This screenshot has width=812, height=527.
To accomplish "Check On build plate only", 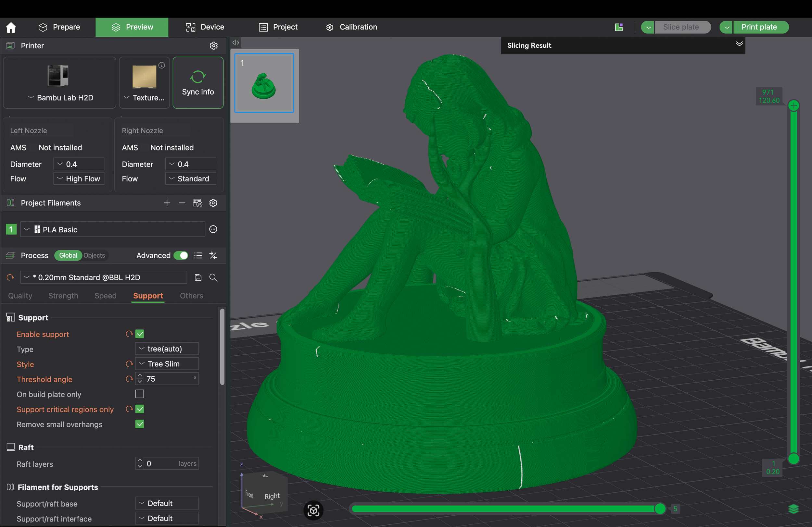I will click(140, 394).
